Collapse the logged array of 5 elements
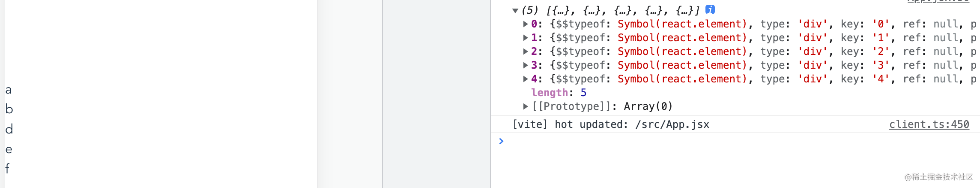This screenshot has width=980, height=188. (x=515, y=10)
